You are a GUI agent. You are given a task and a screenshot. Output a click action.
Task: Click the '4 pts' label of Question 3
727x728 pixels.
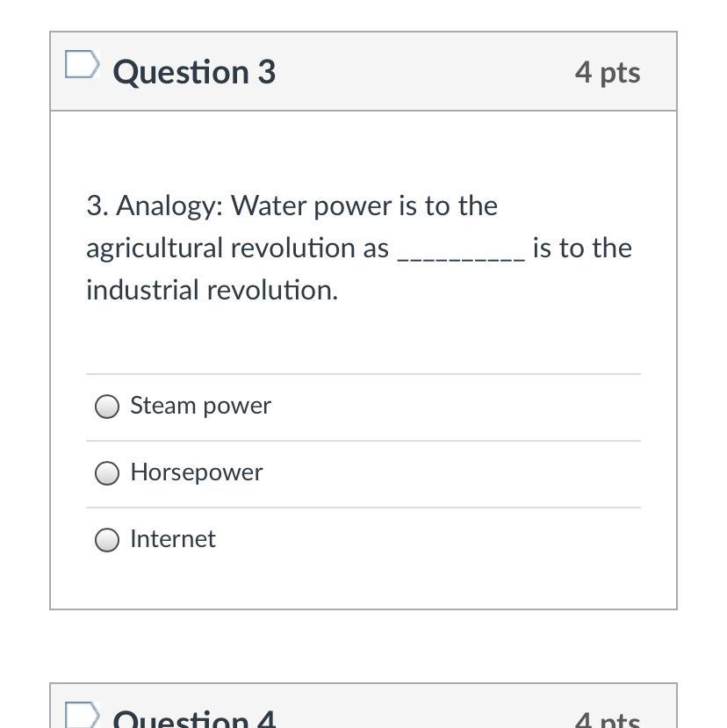pos(607,72)
